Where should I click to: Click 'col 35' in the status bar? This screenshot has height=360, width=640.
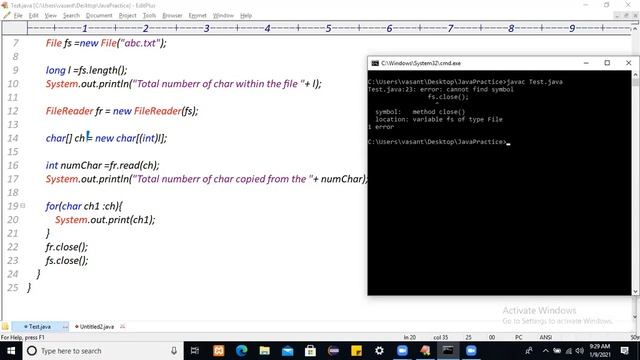click(x=441, y=338)
